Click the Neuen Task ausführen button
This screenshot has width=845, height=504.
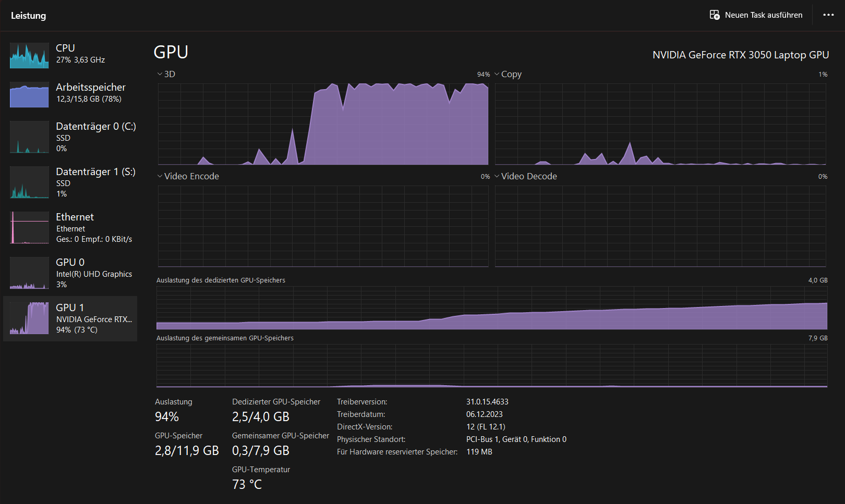pyautogui.click(x=756, y=15)
